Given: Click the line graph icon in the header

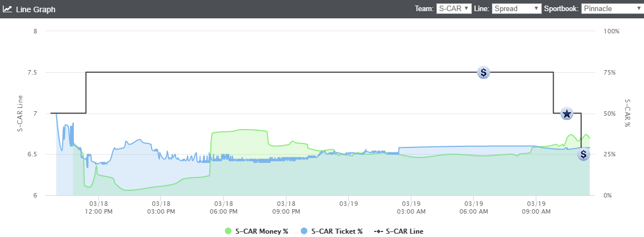Looking at the screenshot, I should 7,9.
